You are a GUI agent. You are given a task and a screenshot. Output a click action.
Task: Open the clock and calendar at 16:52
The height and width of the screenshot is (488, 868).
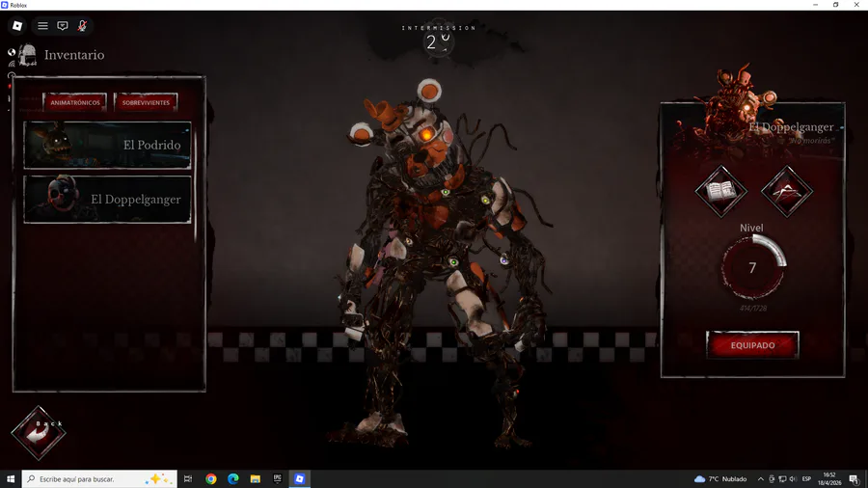[829, 478]
